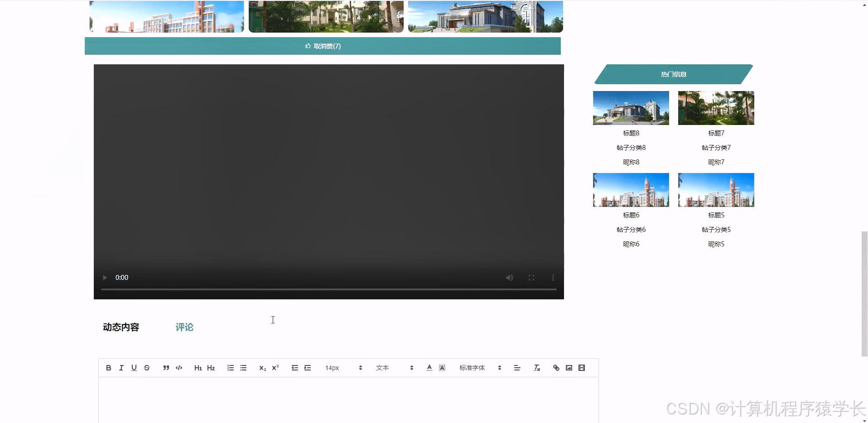Open the 标题5 hot info thumbnail

click(x=716, y=190)
